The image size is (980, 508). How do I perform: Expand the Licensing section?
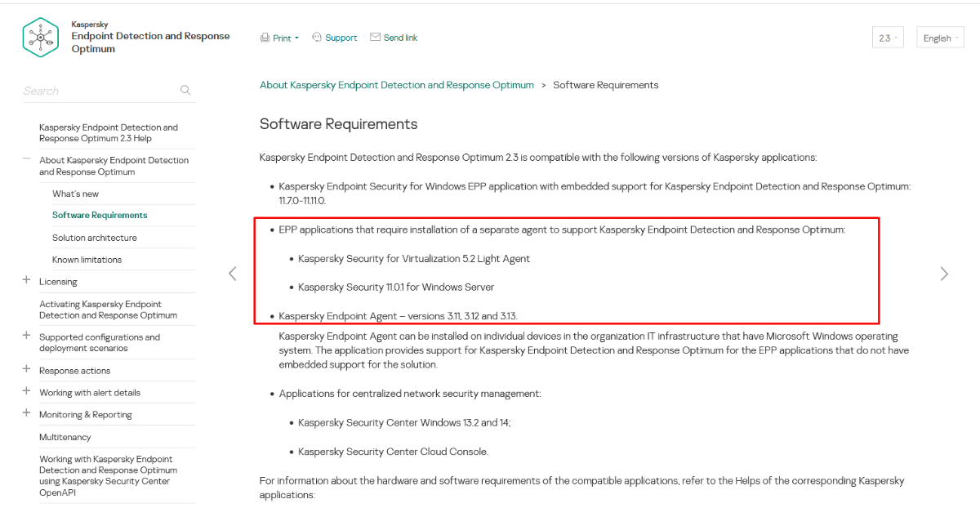pos(27,280)
